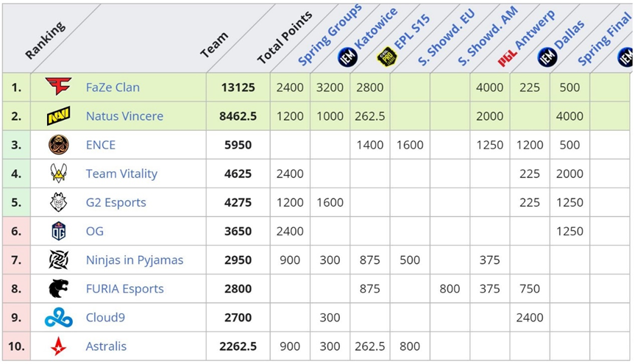
Task: Click ranking number 1. cell
Action: pos(16,87)
